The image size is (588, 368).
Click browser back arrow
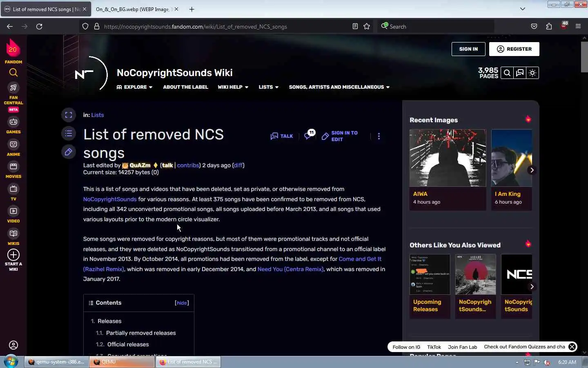coord(10,26)
